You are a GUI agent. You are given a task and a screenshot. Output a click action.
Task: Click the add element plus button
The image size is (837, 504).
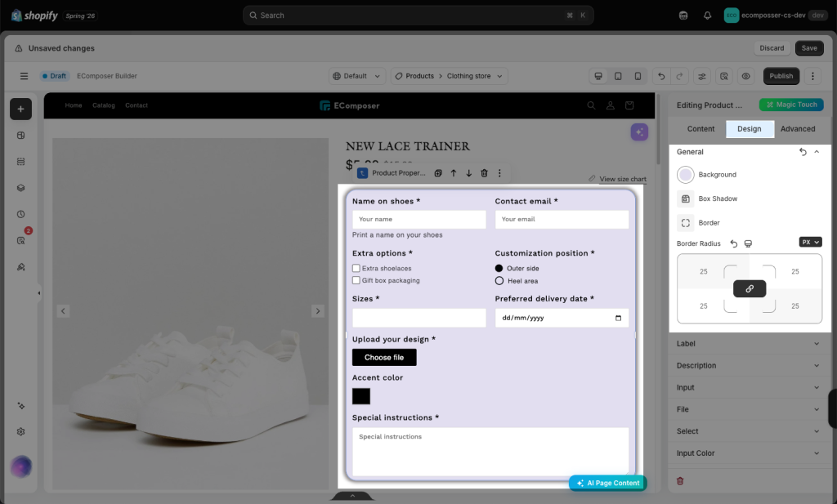(20, 109)
